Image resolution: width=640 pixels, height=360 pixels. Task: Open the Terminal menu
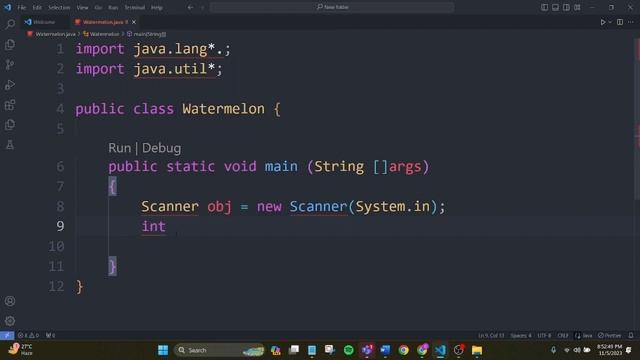coord(135,7)
